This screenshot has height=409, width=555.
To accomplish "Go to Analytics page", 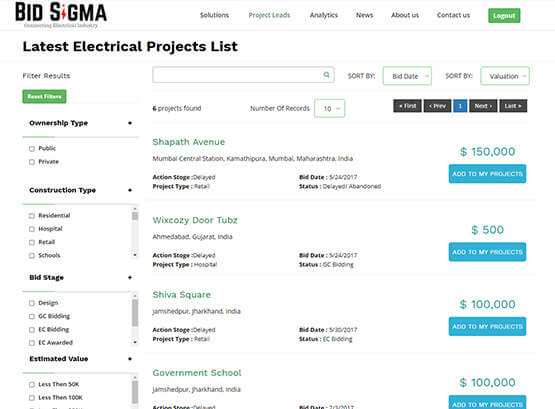I will tap(324, 15).
